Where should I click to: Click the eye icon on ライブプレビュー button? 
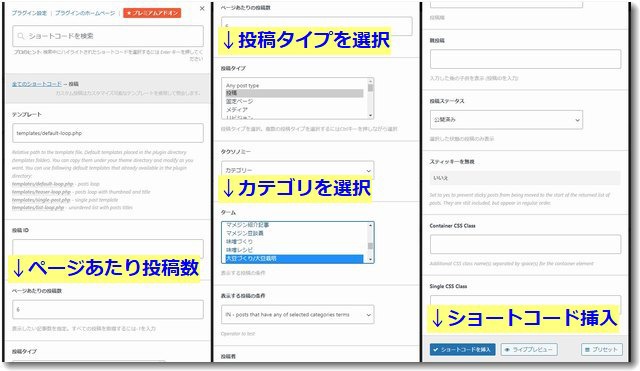click(507, 350)
